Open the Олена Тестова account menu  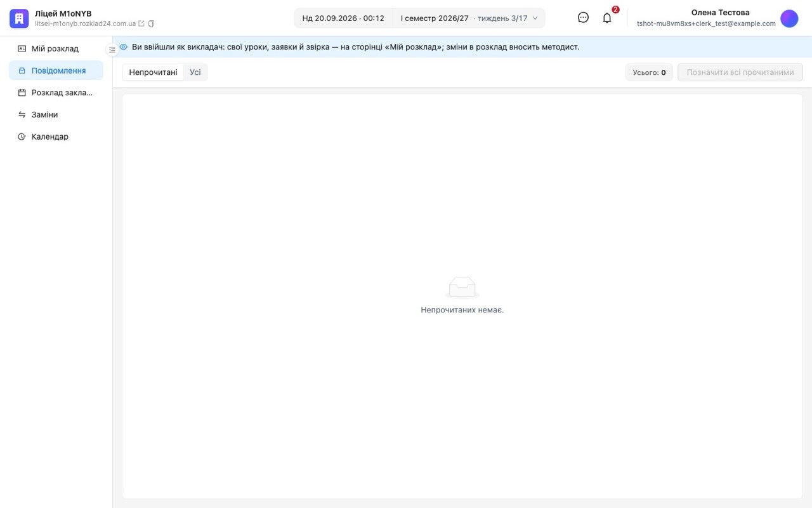pos(720,13)
